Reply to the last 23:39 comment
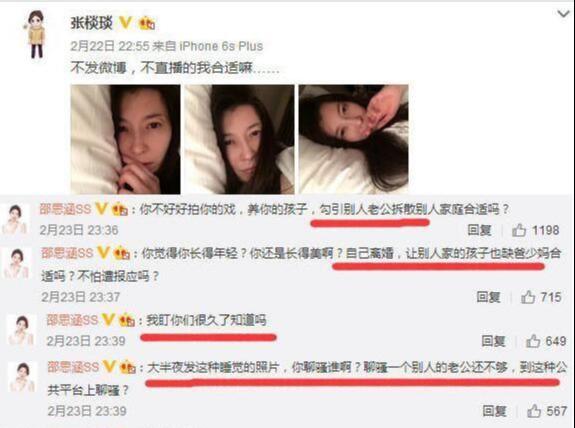The image size is (575, 428). (494, 411)
